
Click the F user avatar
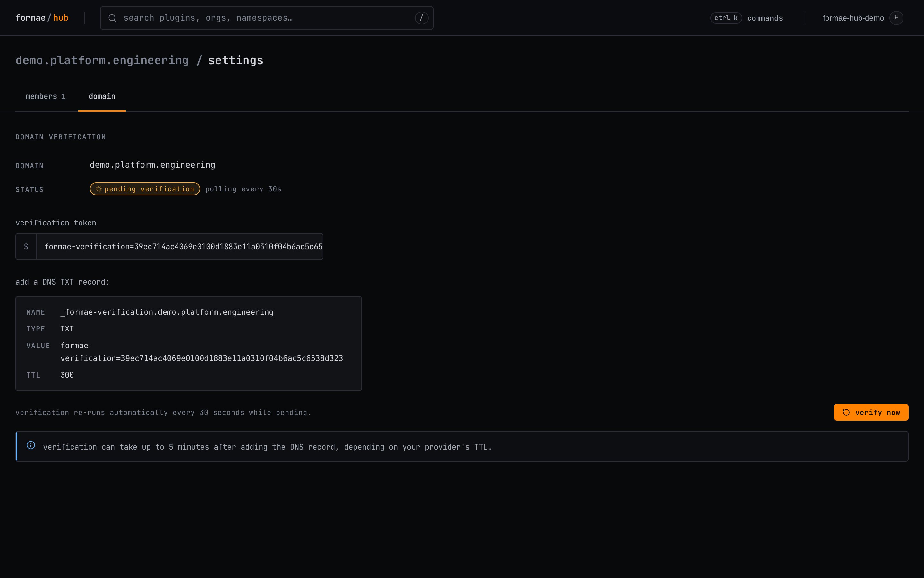[896, 18]
